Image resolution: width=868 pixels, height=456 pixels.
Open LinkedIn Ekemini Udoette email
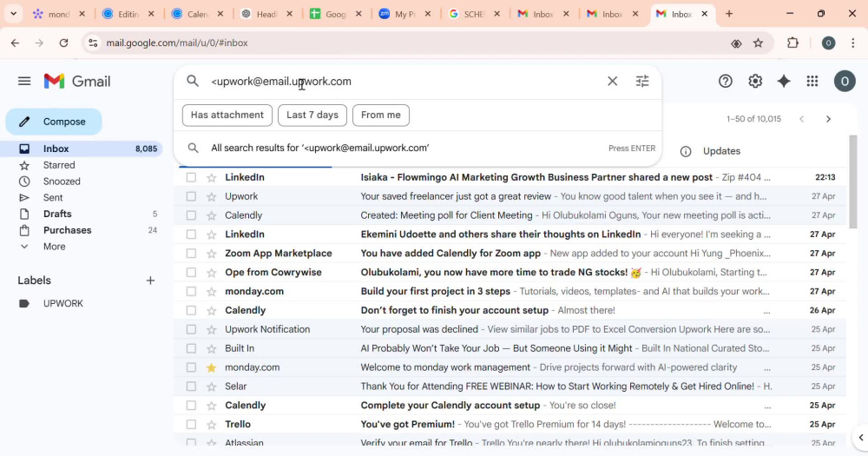coord(510,235)
